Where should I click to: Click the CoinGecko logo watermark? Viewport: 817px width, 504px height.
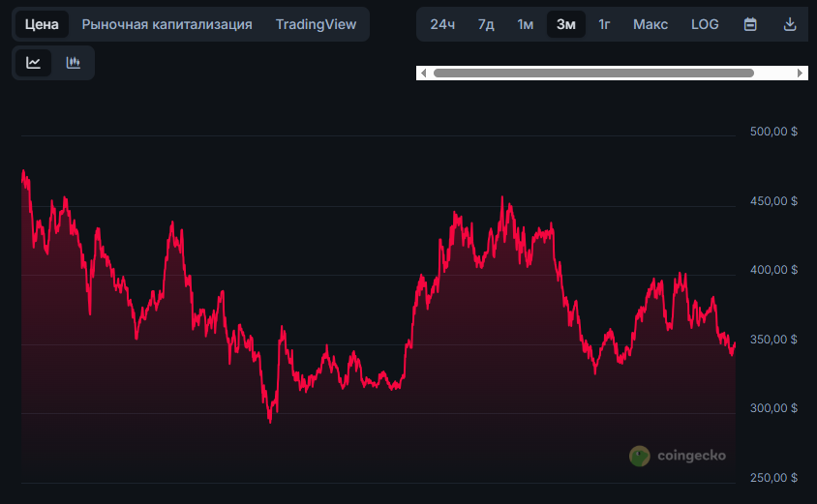[x=678, y=456]
